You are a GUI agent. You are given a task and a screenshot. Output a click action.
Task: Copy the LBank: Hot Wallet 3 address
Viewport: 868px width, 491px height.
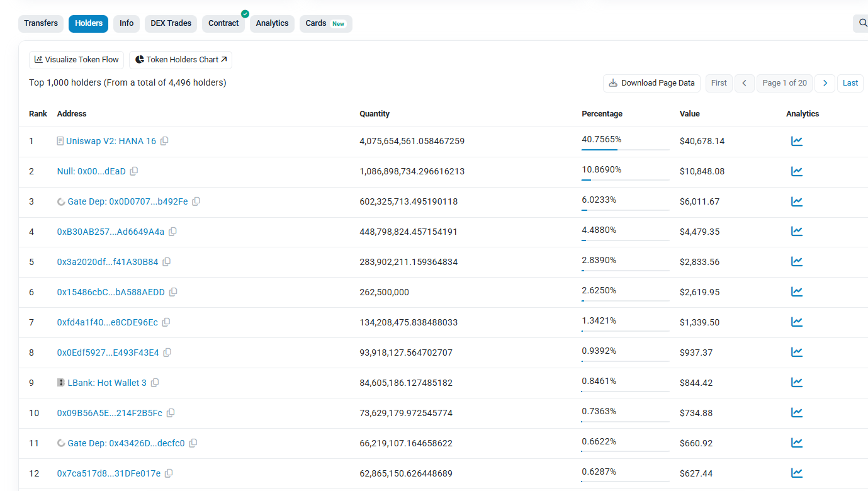(155, 383)
